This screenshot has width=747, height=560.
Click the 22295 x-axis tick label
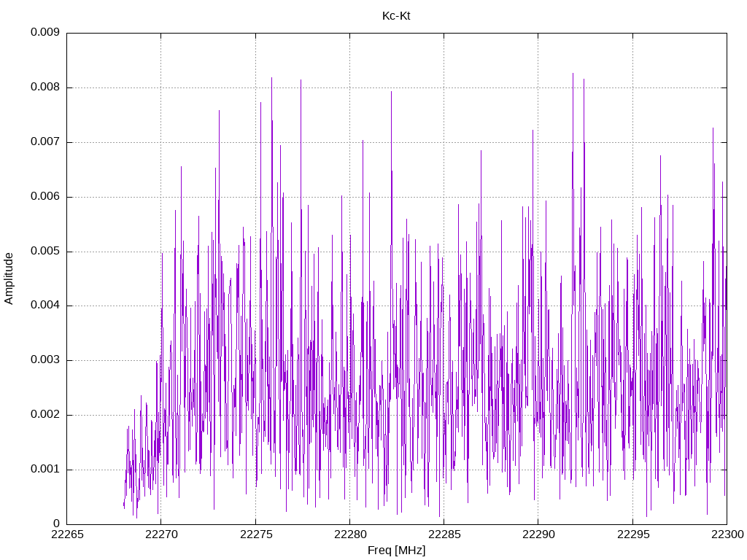click(x=633, y=534)
